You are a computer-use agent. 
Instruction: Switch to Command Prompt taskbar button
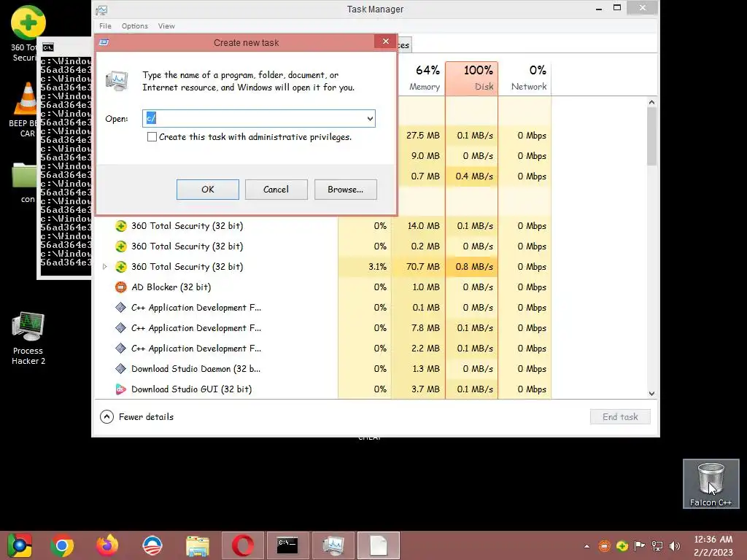(287, 545)
